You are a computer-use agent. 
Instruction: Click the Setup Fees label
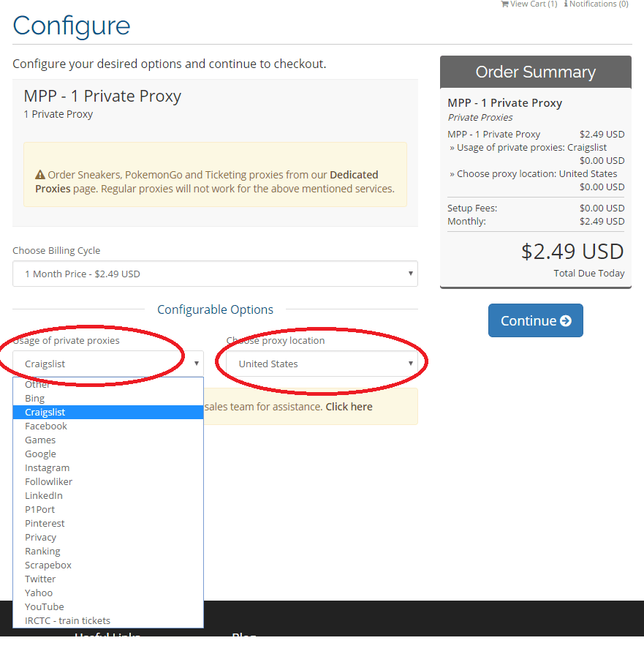click(x=471, y=208)
